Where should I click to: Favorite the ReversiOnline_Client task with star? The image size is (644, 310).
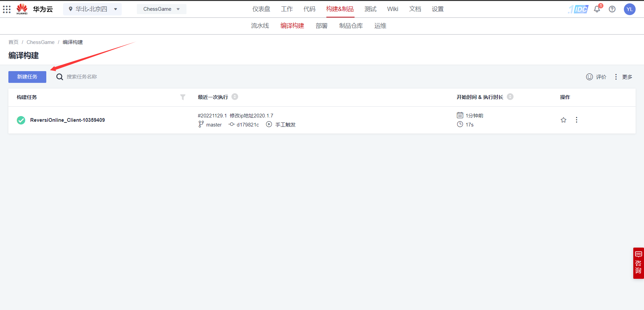563,120
